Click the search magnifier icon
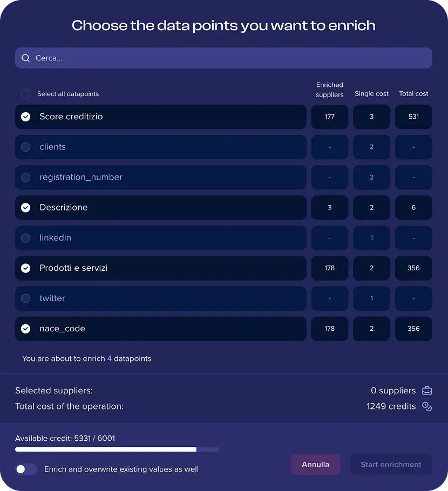Screen dimensions: 448x491 point(25,58)
